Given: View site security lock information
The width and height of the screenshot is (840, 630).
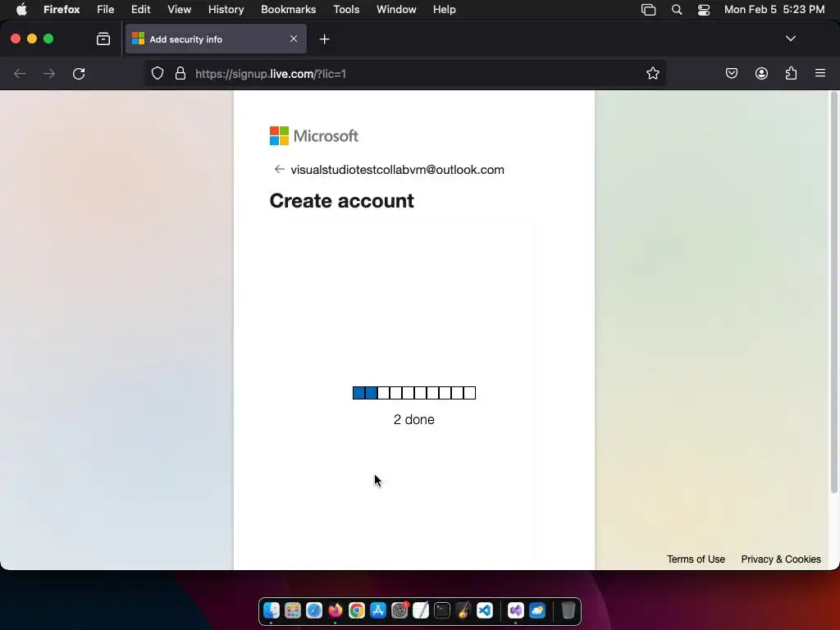Looking at the screenshot, I should point(180,73).
